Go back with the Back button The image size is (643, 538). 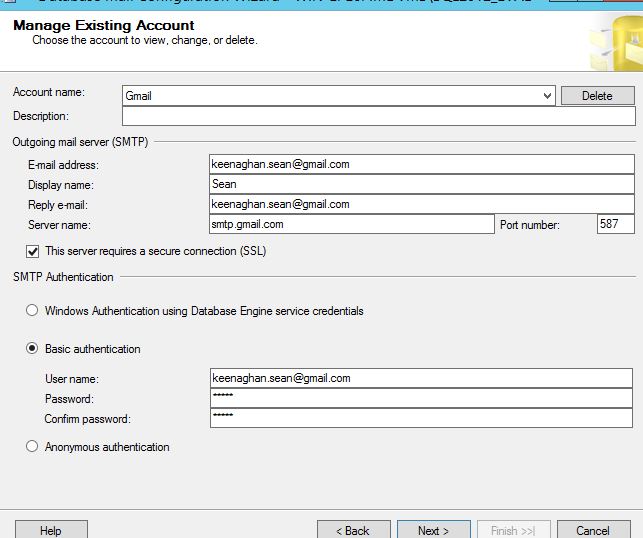353,530
